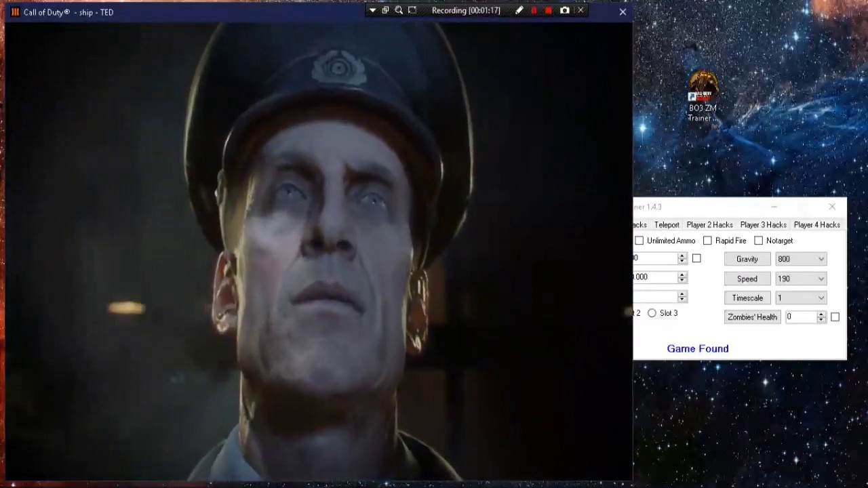The image size is (868, 488).
Task: Close the Call of Duty game window
Action: [623, 12]
